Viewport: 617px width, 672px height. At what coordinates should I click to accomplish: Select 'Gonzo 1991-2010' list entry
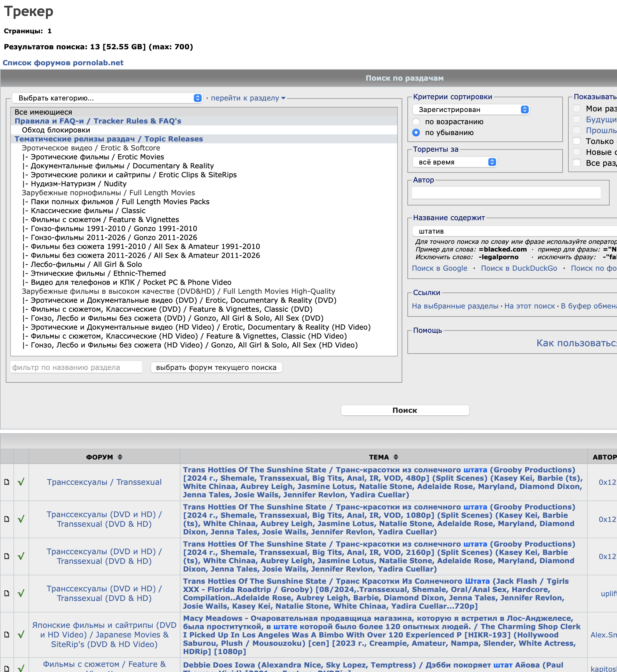pos(204,229)
